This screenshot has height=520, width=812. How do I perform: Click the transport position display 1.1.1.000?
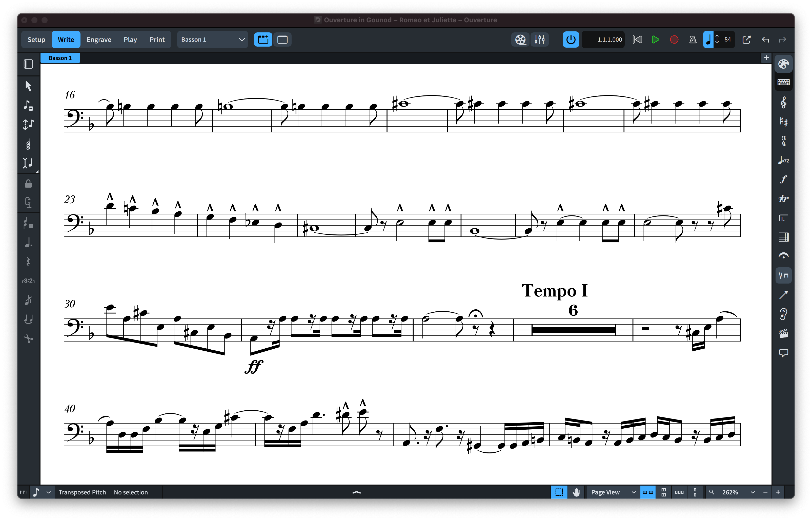click(603, 39)
